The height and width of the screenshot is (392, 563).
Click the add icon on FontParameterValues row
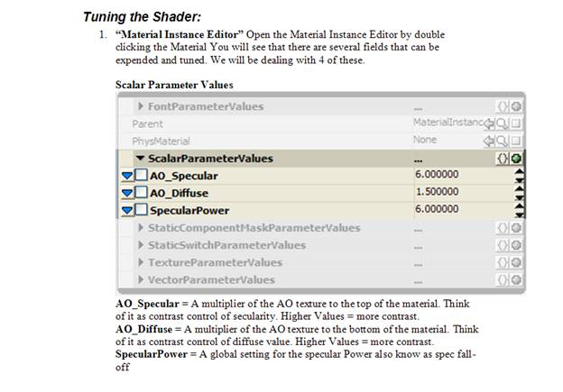516,106
